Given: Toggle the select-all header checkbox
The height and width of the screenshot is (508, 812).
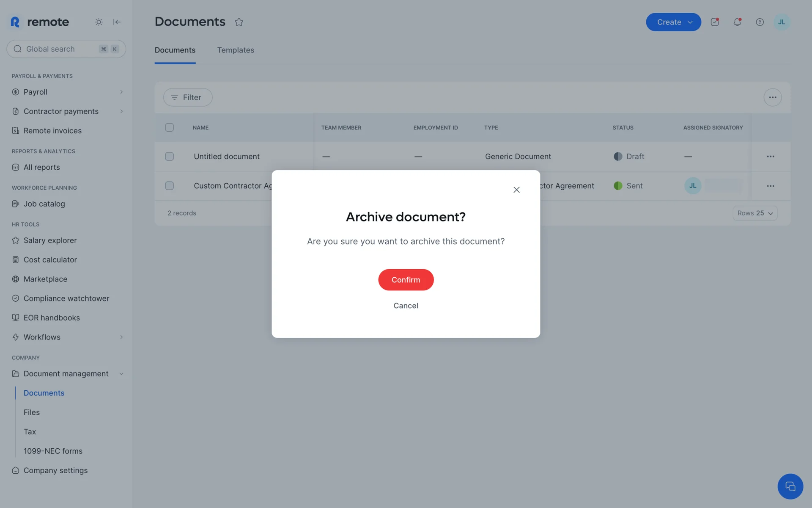Looking at the screenshot, I should (x=169, y=127).
